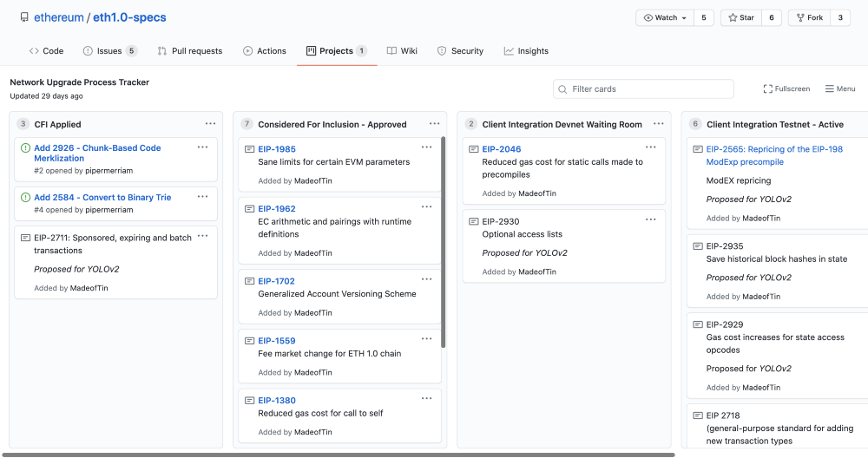Open card menu for EIP-1380
868x458 pixels.
pos(426,399)
